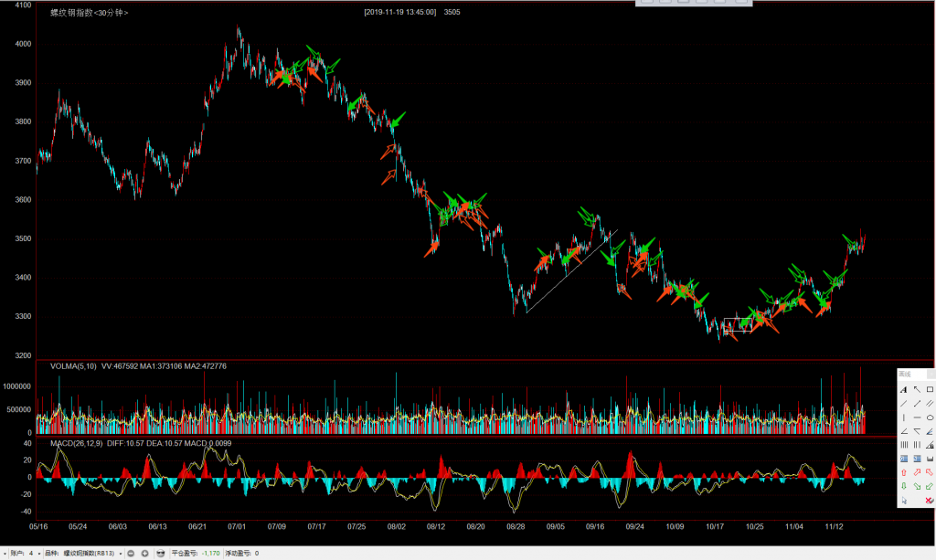Choose the parallel lines channel tool
Screen dimensions: 936x560
[x=930, y=404]
